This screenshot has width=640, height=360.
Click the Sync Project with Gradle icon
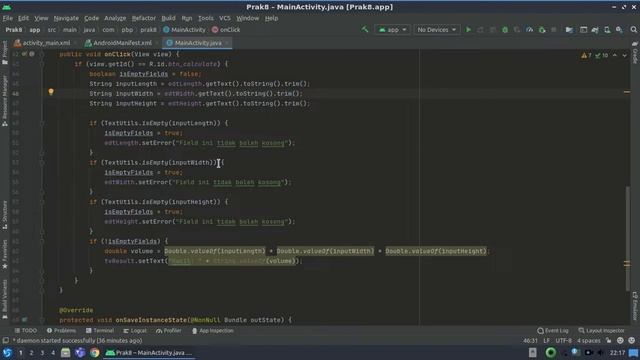click(595, 30)
